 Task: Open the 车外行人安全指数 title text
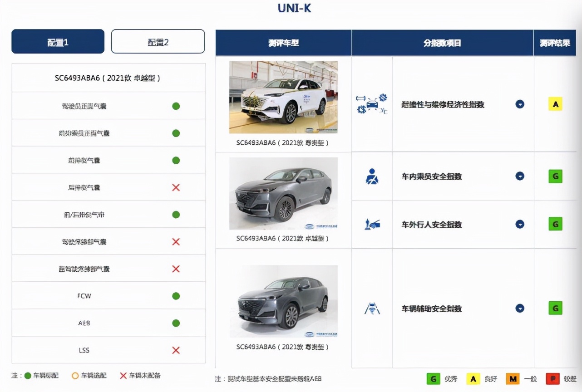(432, 224)
